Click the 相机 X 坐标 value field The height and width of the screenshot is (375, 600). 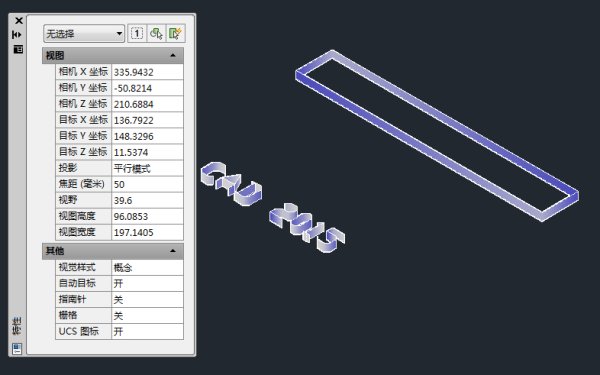tap(147, 72)
